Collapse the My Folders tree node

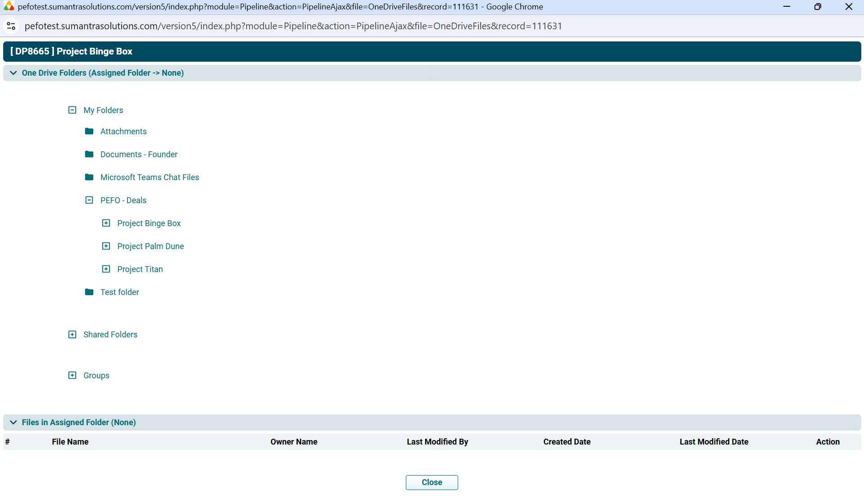click(72, 110)
